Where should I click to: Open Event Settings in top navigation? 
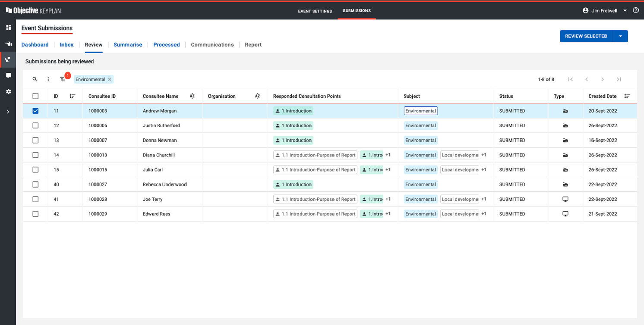pos(315,11)
